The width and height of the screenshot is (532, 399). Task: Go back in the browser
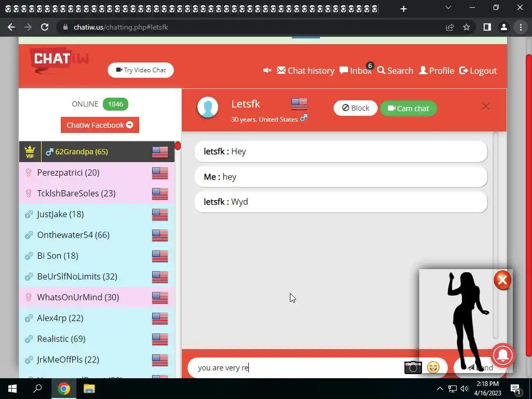[11, 27]
